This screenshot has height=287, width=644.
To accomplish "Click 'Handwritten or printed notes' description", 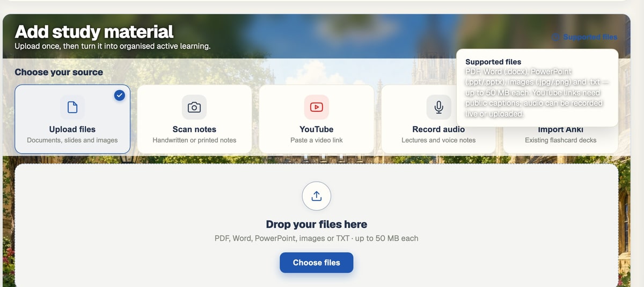I will 194,140.
